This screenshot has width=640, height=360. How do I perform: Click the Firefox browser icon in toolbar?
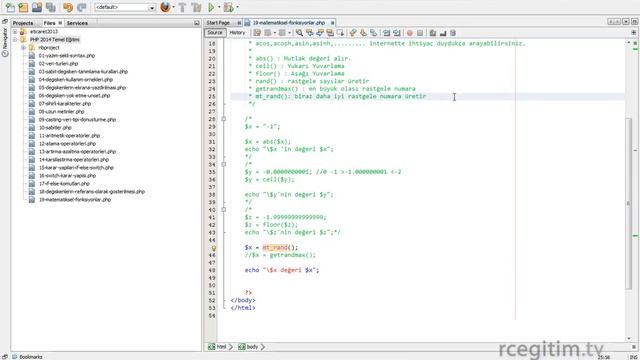(x=165, y=7)
